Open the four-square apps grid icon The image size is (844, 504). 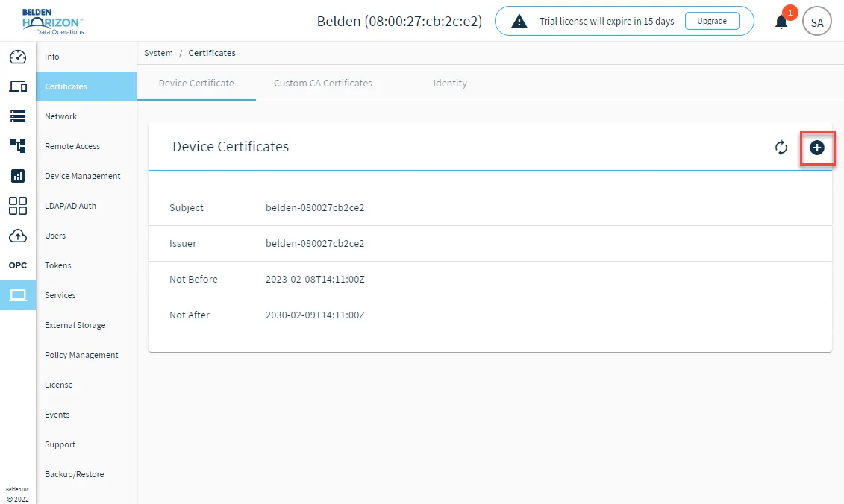(x=18, y=206)
